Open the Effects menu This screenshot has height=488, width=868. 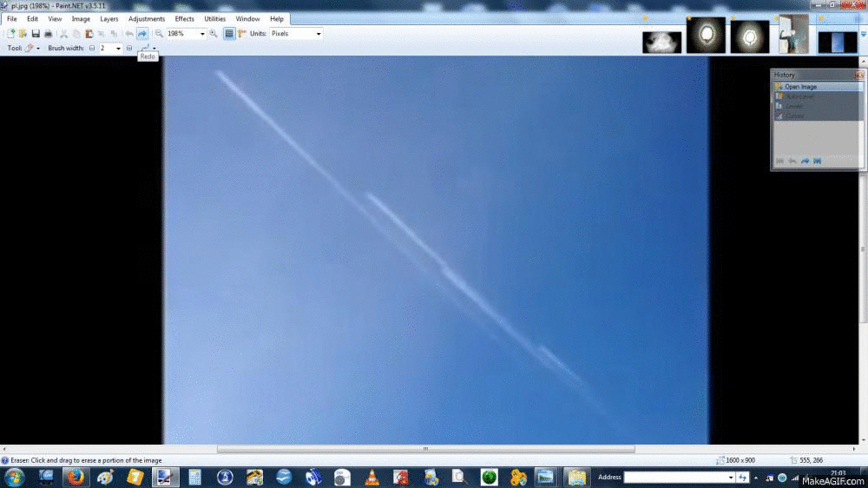click(x=184, y=18)
